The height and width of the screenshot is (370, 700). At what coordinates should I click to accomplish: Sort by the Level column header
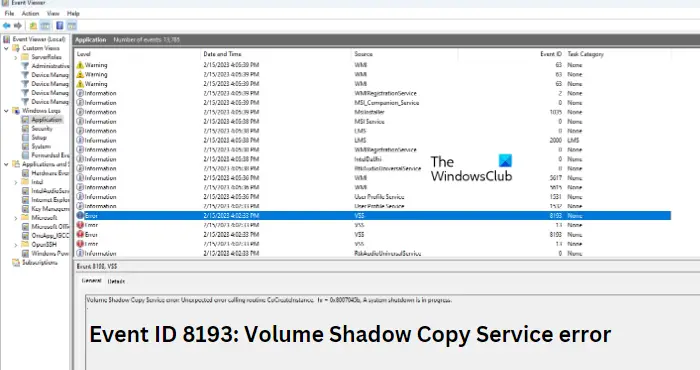(x=83, y=54)
